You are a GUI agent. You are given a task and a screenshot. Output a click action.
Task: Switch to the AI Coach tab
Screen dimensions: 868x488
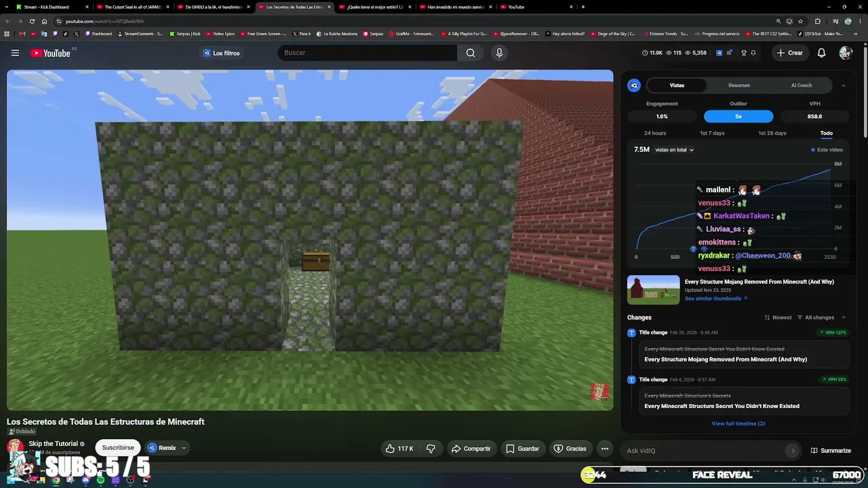tap(802, 85)
